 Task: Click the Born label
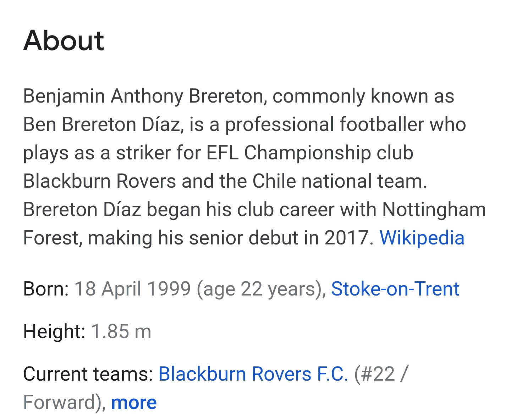pos(46,289)
